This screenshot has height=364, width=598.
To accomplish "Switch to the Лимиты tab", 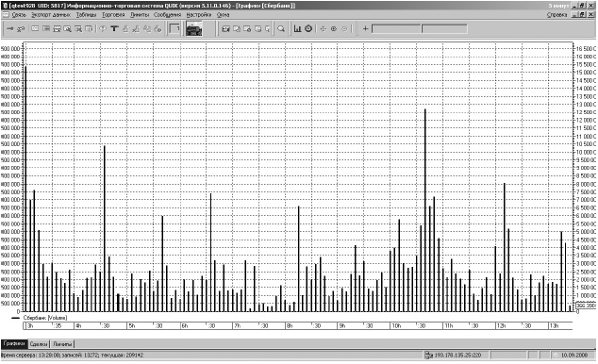I will click(x=62, y=344).
